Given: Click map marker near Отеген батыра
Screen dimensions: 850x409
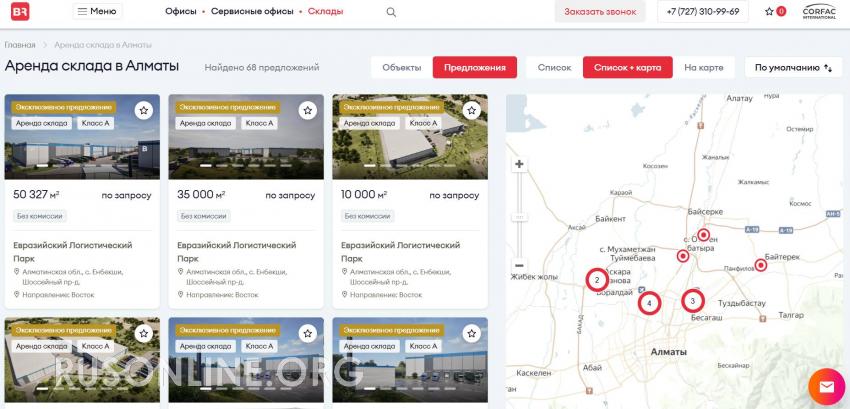Looking at the screenshot, I should point(703,235).
